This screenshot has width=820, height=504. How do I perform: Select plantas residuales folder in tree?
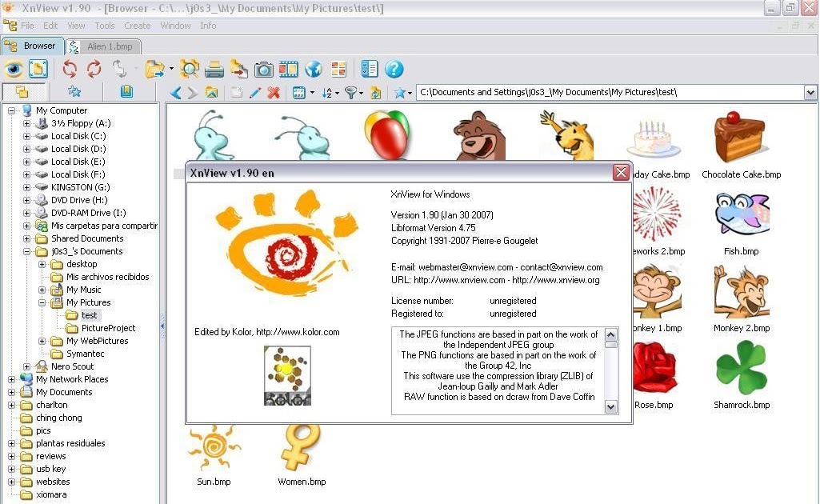point(70,443)
